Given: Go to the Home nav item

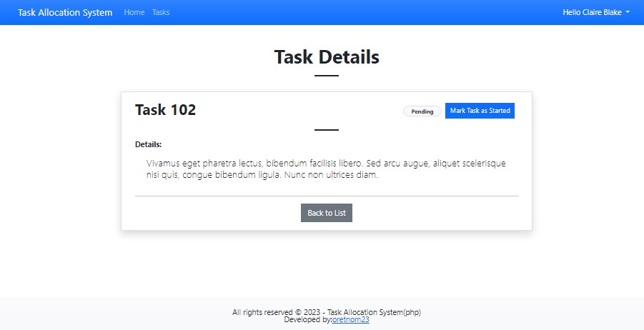Looking at the screenshot, I should (134, 12).
